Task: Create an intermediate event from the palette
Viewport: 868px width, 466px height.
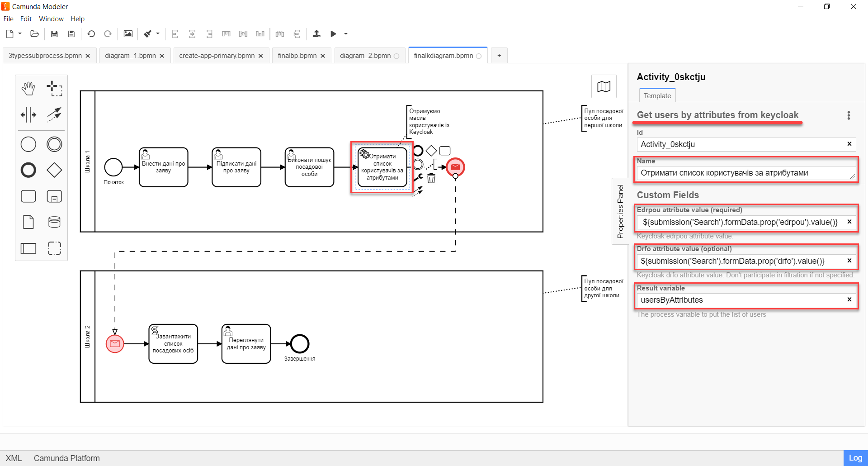Action: [x=54, y=144]
